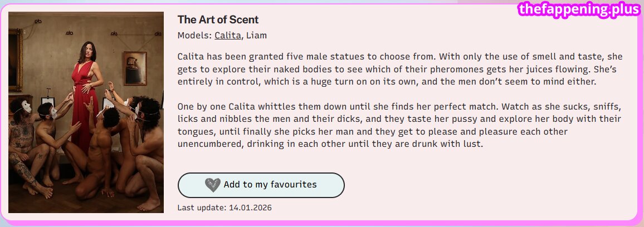Click the tattooed man at thumbnail's left edge
The image size is (644, 227).
point(21,150)
